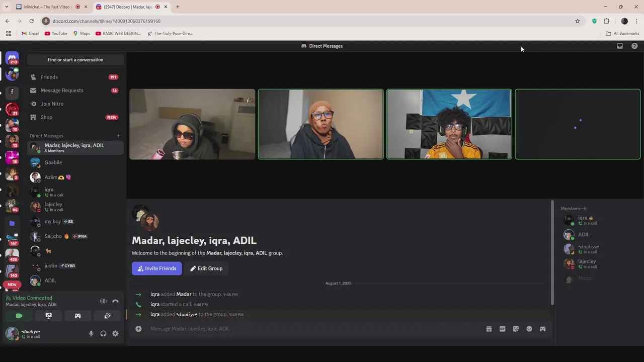Image resolution: width=644 pixels, height=362 pixels.
Task: Open the gift icon in message bar
Action: [489, 329]
